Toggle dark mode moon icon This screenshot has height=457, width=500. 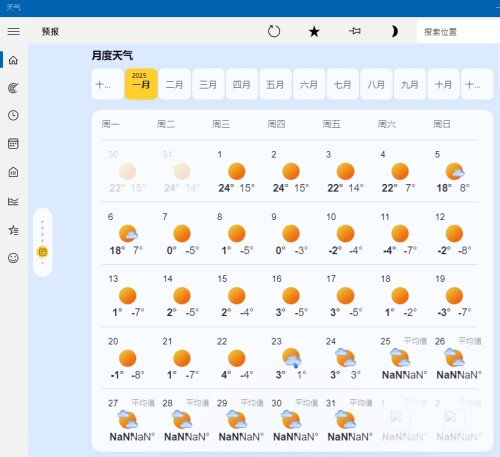pos(394,31)
